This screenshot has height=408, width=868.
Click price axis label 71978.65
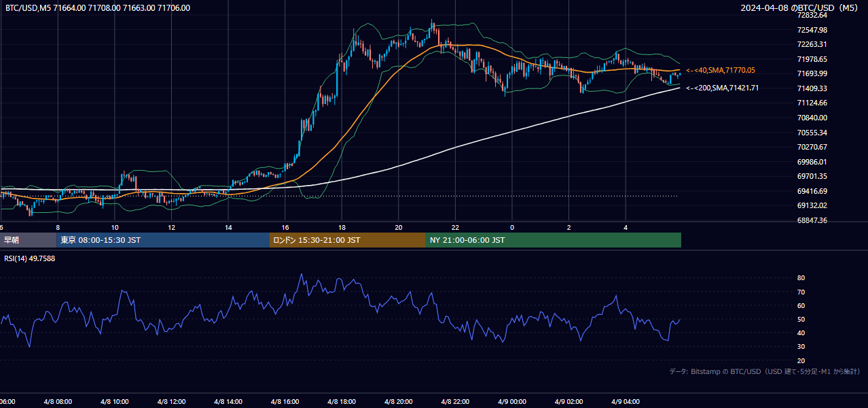point(812,59)
